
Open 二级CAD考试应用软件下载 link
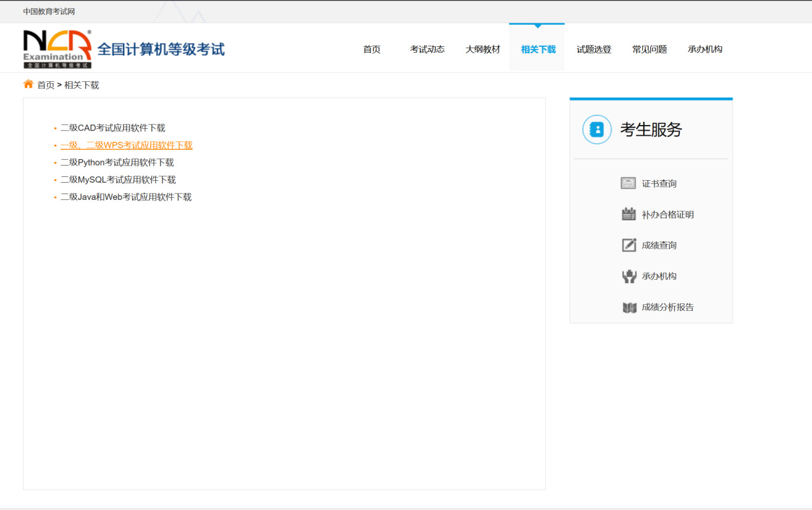click(113, 128)
